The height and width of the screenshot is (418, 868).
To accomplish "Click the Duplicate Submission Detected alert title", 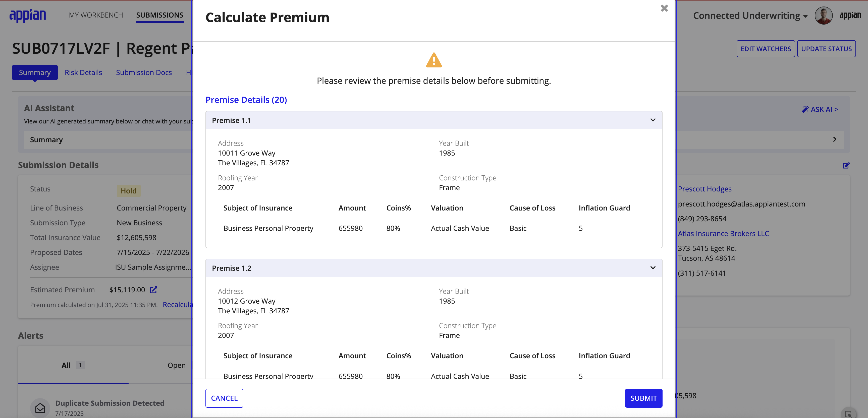I will pyautogui.click(x=110, y=403).
